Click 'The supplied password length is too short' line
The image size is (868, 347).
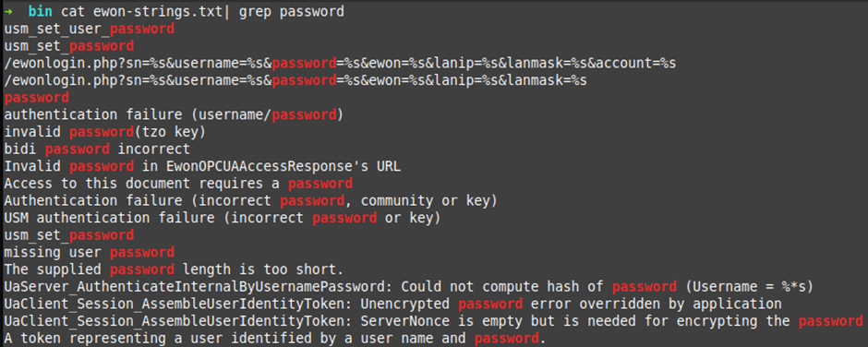pyautogui.click(x=174, y=269)
